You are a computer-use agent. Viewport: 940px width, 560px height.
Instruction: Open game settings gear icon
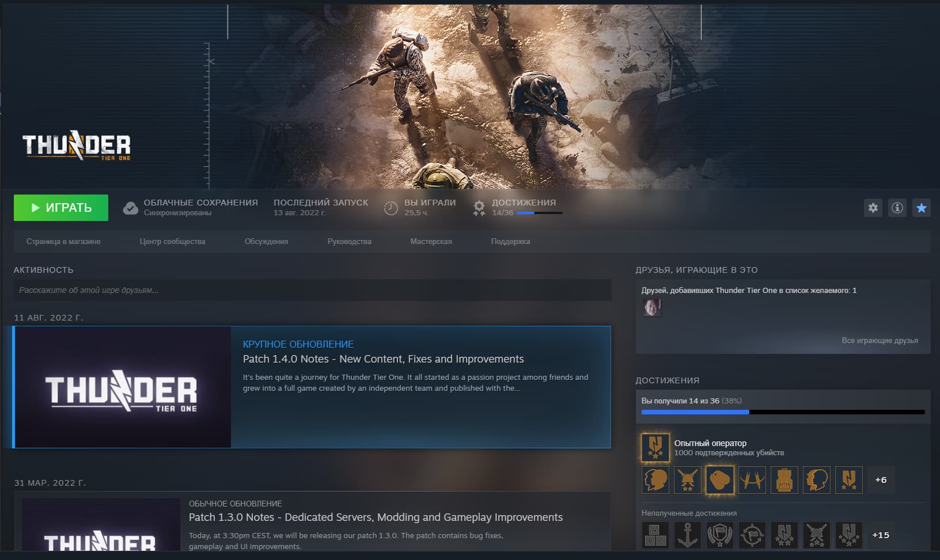coord(873,208)
